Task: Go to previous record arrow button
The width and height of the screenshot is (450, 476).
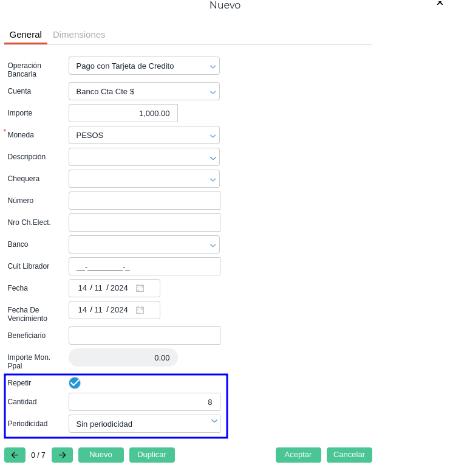Action: [x=15, y=455]
